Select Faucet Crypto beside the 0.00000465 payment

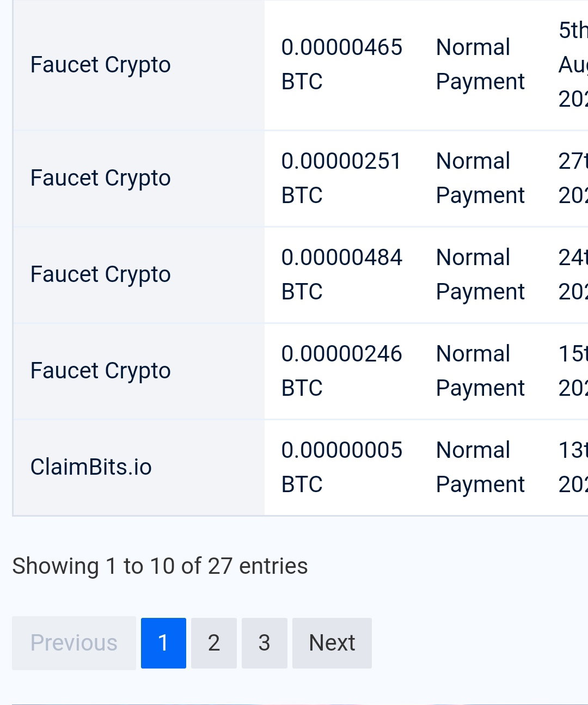[x=101, y=65]
